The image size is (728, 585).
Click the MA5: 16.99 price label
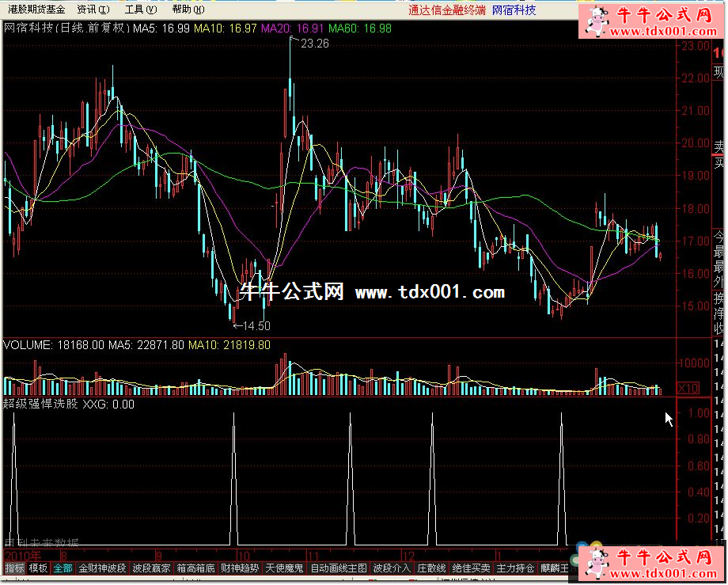[161, 28]
